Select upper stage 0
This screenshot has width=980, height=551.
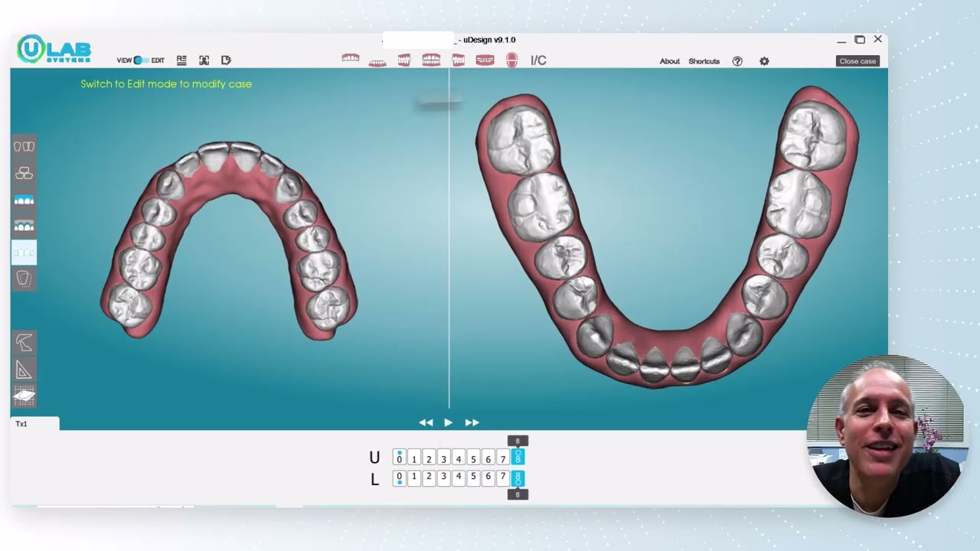click(x=399, y=458)
